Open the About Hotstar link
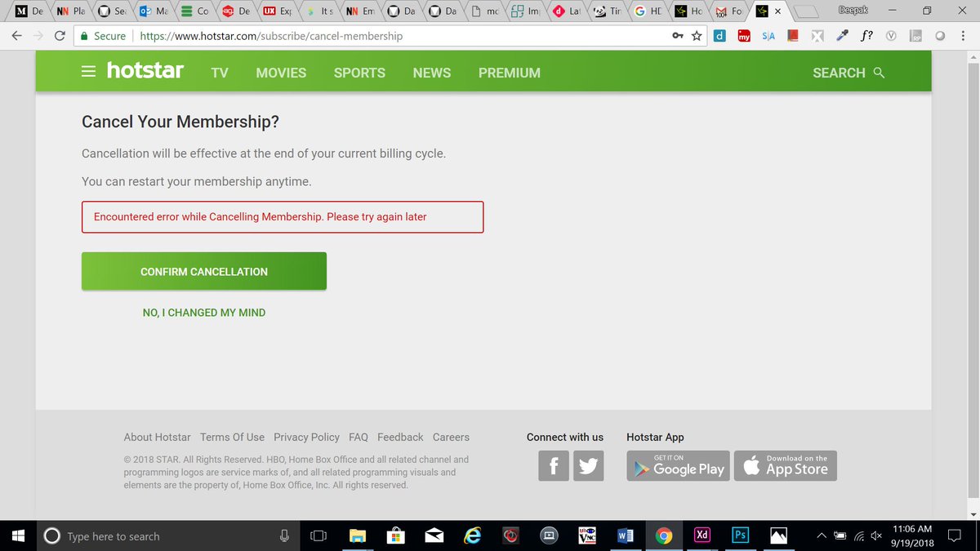 (157, 438)
